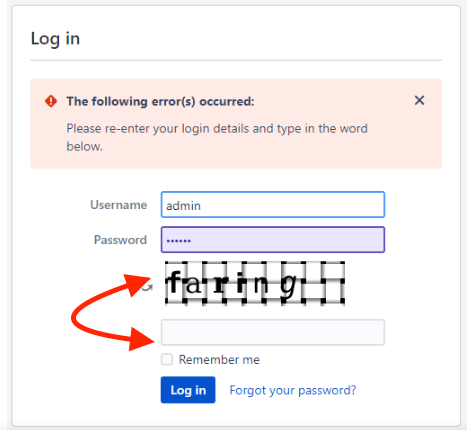Click the Password label

(120, 240)
